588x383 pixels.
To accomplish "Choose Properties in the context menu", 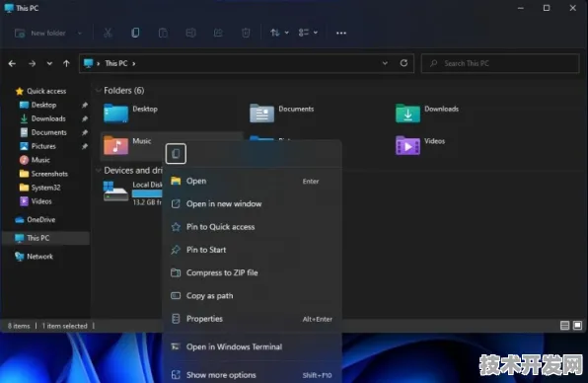I will [x=252, y=319].
